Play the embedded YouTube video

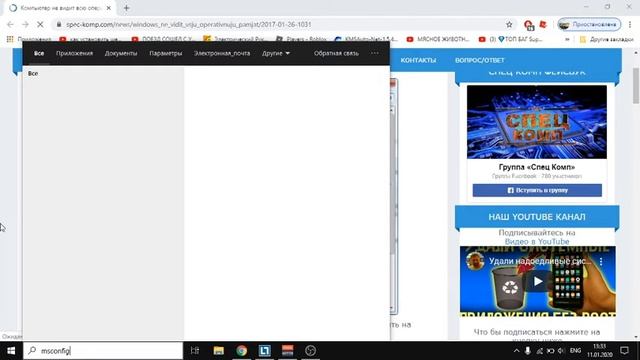(x=538, y=281)
